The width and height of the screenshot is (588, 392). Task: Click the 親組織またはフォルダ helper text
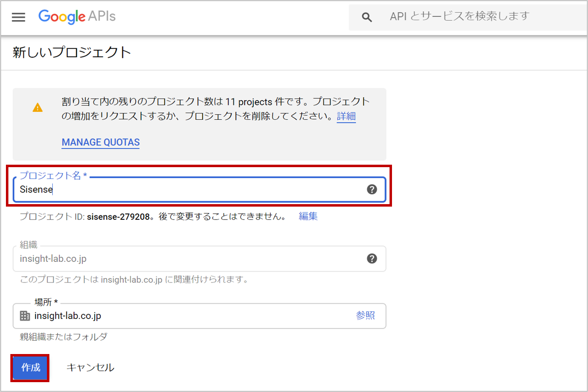coord(63,337)
